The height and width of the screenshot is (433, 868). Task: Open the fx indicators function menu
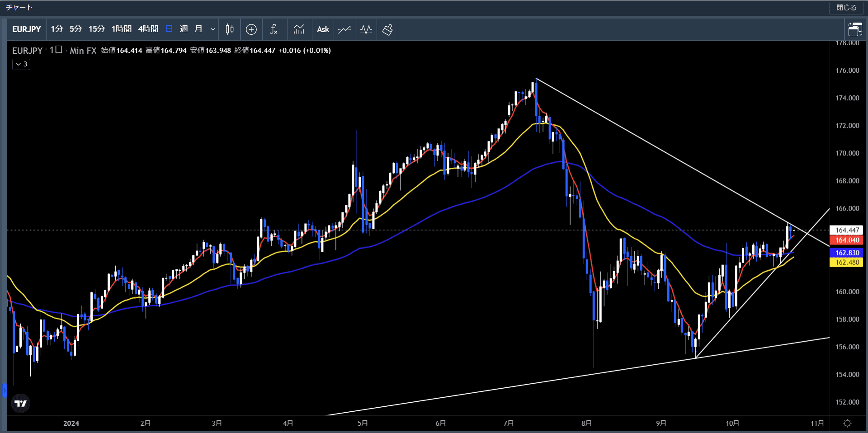tap(274, 29)
